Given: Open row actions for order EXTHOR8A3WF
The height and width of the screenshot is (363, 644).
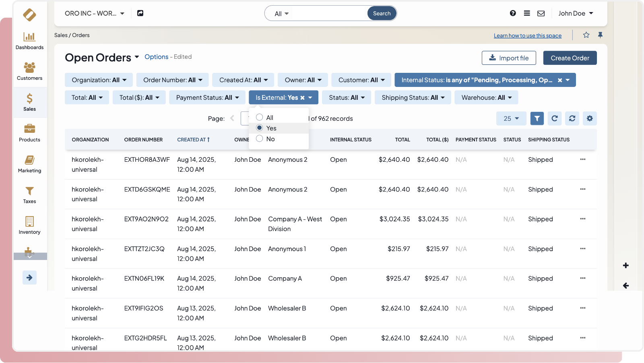Looking at the screenshot, I should click(x=582, y=159).
